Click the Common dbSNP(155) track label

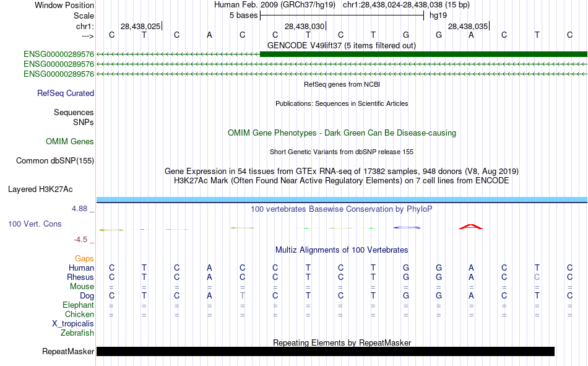click(54, 160)
